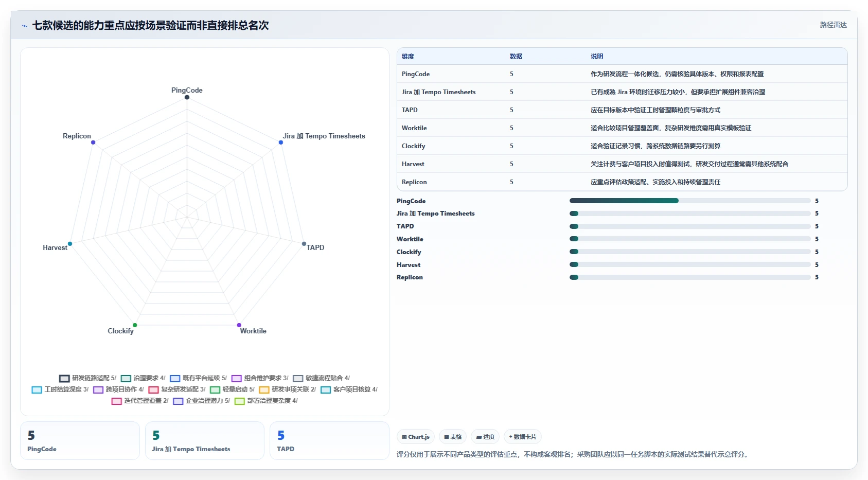Image resolution: width=868 pixels, height=480 pixels.
Task: Click the Jira 加 Tempo Timesheets progress bar
Action: [x=690, y=214]
